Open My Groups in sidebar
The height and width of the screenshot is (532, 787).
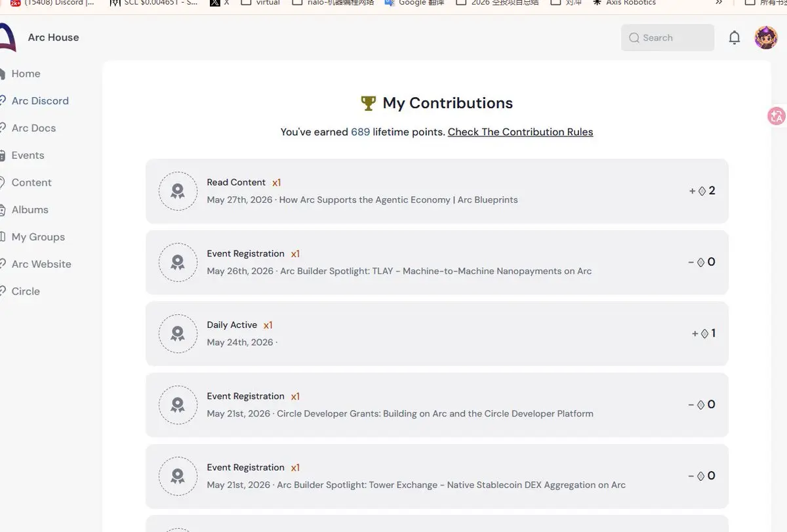(38, 237)
